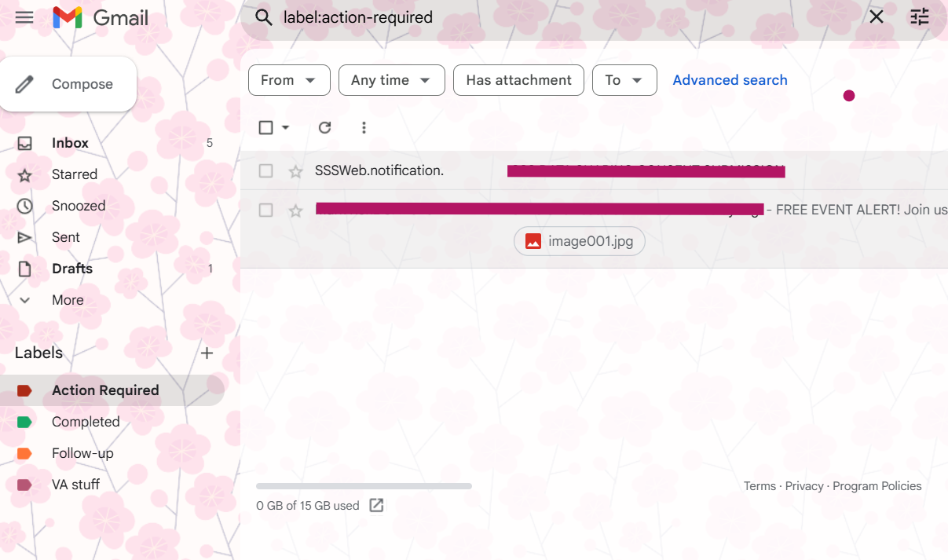Tick the select all checkbox

tap(266, 127)
